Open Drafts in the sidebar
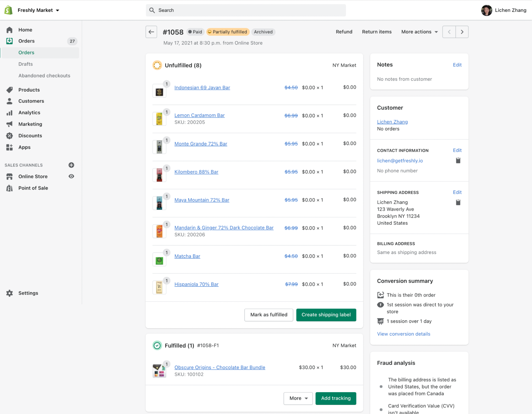 pos(26,64)
